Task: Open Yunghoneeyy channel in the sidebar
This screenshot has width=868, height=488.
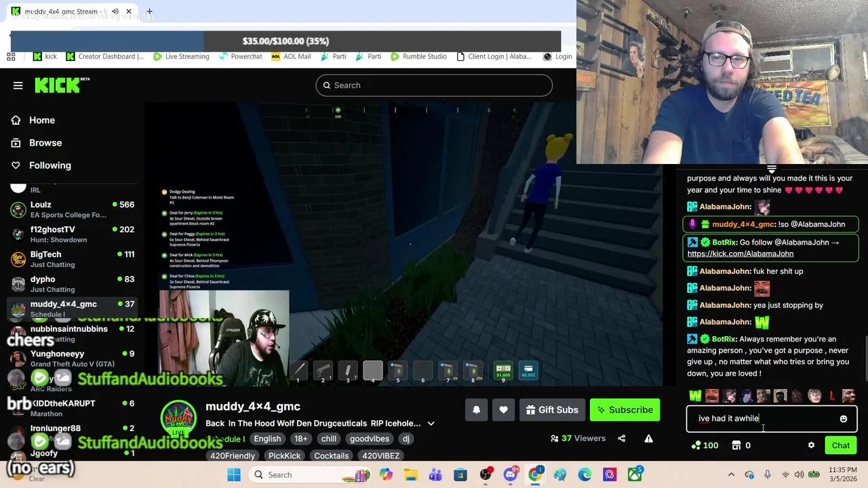Action: [x=72, y=358]
